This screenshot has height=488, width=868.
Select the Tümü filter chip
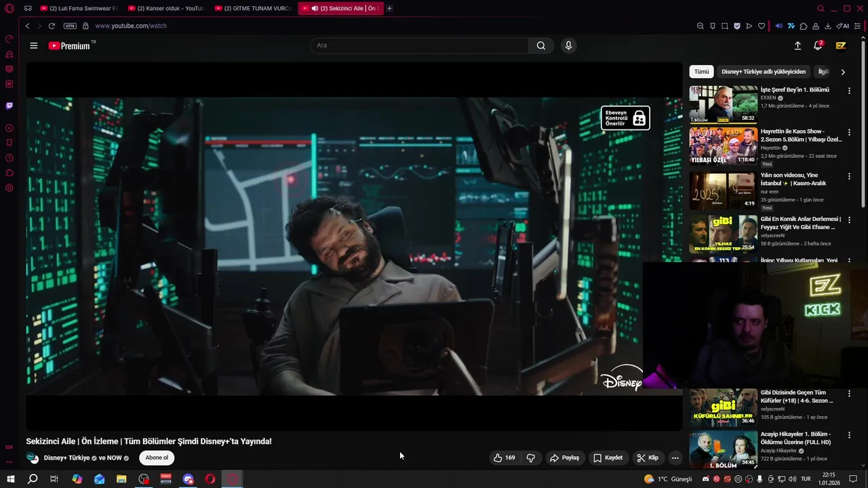701,71
